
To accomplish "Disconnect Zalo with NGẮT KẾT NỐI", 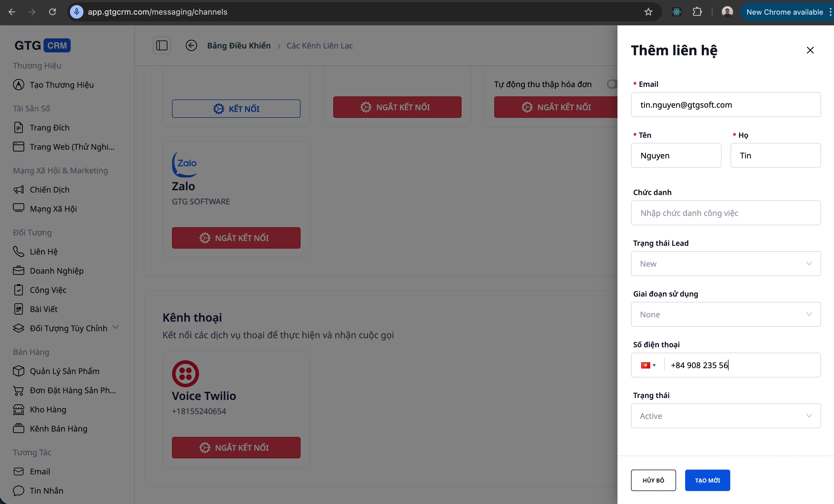I will pyautogui.click(x=236, y=238).
